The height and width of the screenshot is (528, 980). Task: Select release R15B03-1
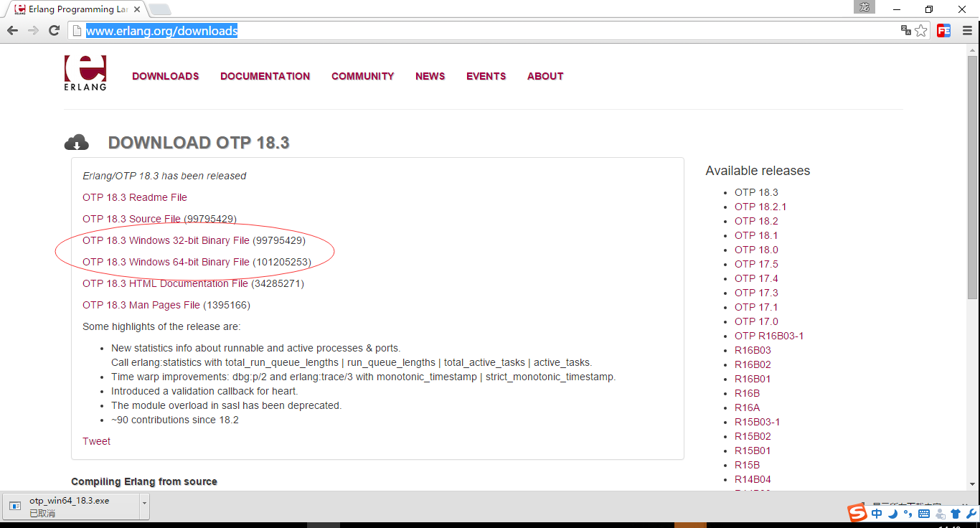[757, 422]
